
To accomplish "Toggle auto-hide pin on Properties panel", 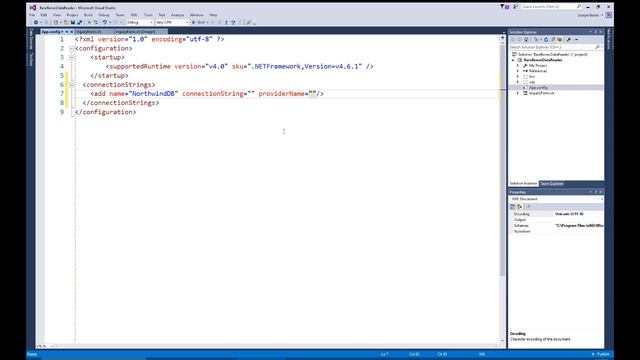I will pos(596,192).
